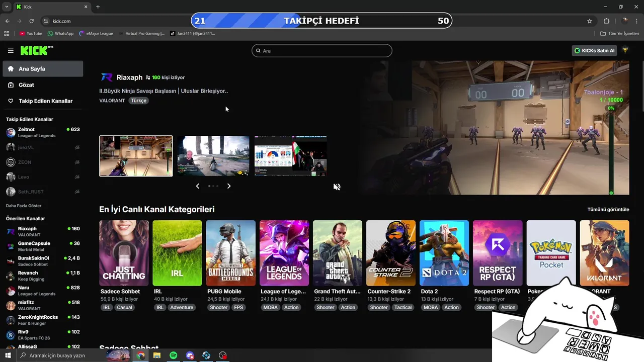Open ZEON channel avatar
644x362 pixels.
coord(11,162)
